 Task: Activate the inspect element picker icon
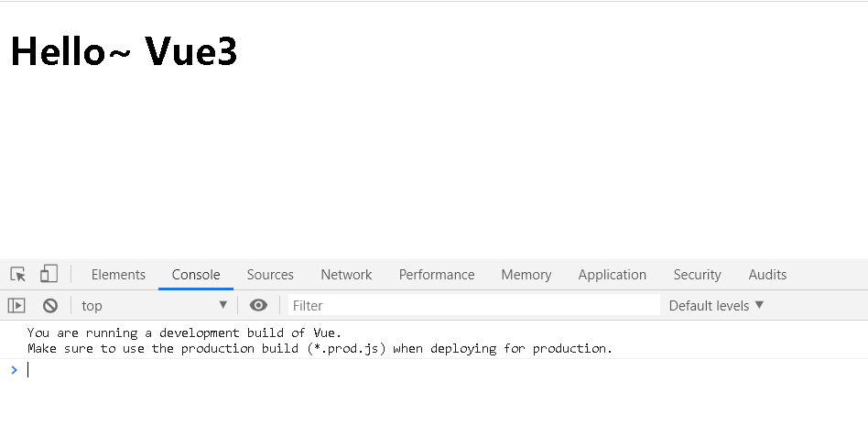point(17,275)
